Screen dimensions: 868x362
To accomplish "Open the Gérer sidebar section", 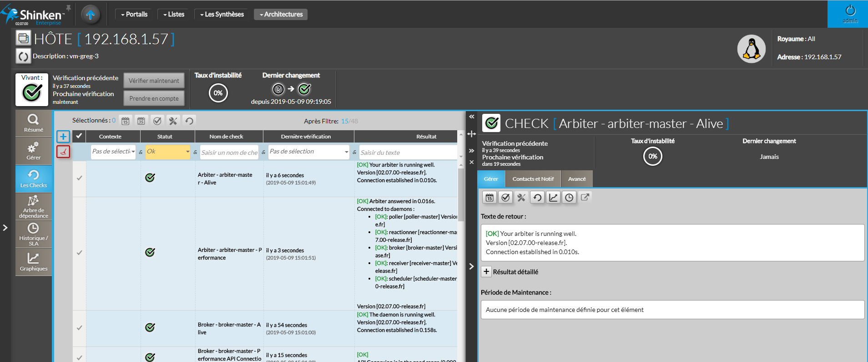I will tap(33, 151).
